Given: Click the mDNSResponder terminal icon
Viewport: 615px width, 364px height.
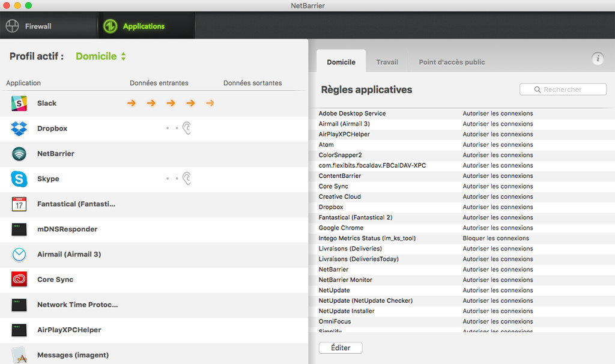Looking at the screenshot, I should click(19, 229).
